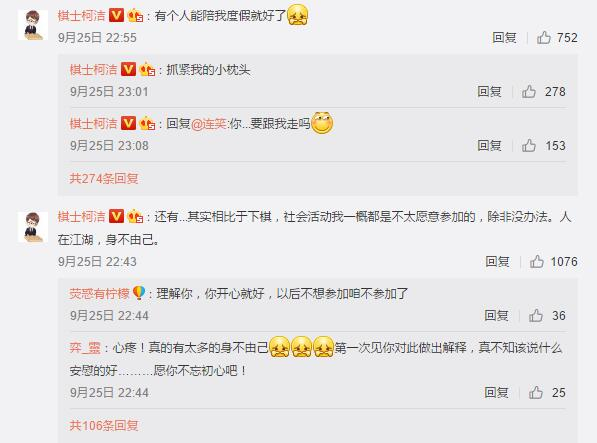Image resolution: width=597 pixels, height=443 pixels.
Task: Open the @连笑 mention link
Action: click(209, 124)
